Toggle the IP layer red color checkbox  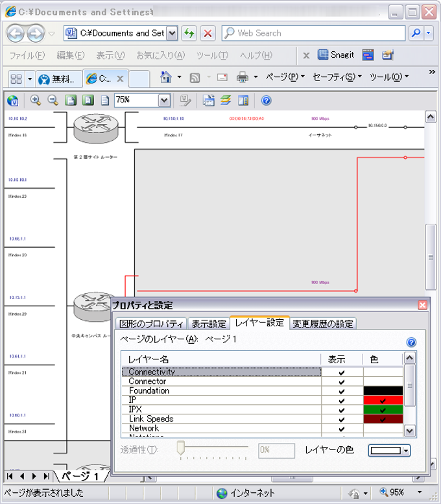(383, 400)
